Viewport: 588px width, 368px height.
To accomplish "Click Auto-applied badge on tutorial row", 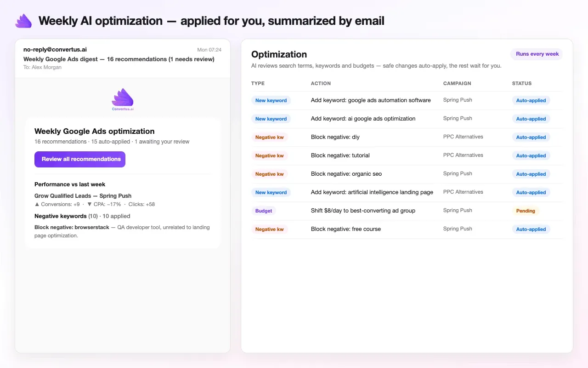I will coord(531,155).
